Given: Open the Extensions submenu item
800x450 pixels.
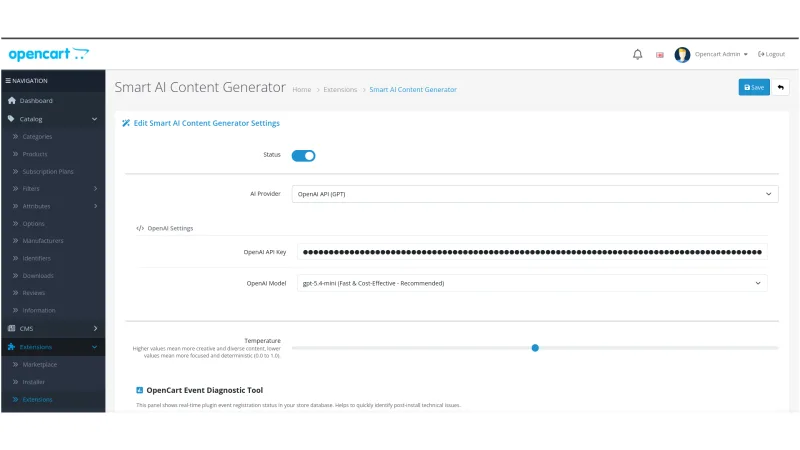Looking at the screenshot, I should tap(37, 399).
